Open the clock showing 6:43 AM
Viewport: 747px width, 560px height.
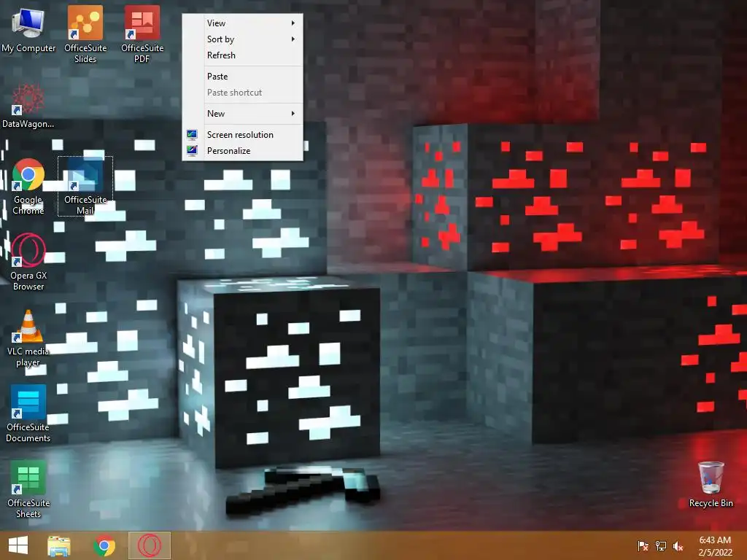(715, 546)
